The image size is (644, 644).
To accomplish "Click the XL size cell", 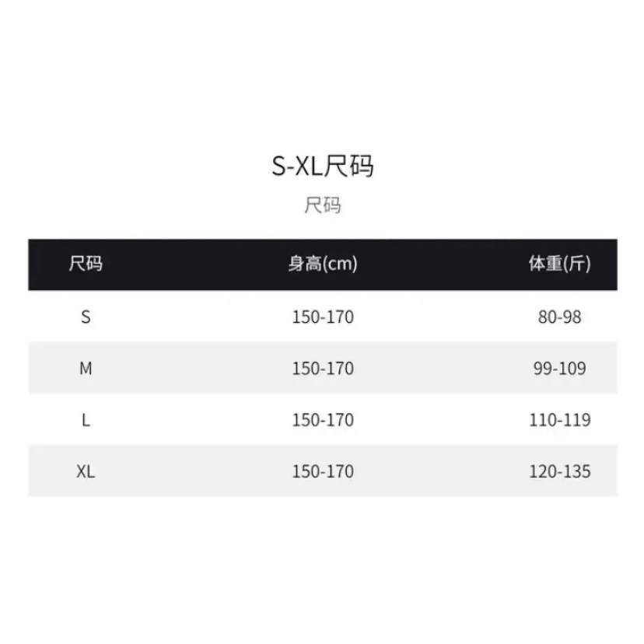I will point(86,471).
